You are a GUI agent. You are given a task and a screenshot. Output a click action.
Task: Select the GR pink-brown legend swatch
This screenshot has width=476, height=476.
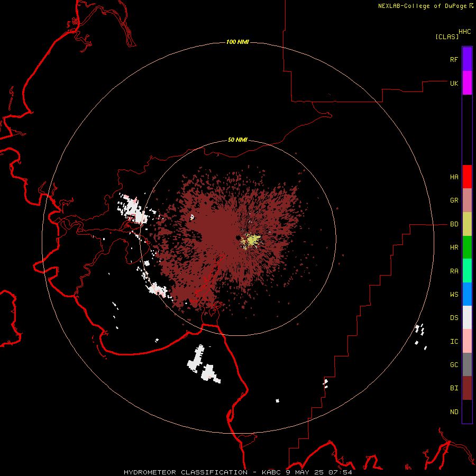coord(467,200)
